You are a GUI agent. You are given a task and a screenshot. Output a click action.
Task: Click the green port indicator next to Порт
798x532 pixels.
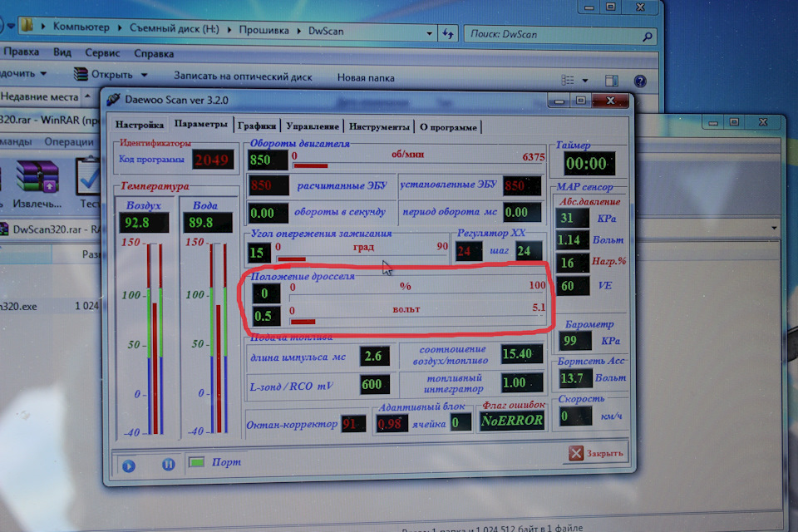tap(196, 461)
